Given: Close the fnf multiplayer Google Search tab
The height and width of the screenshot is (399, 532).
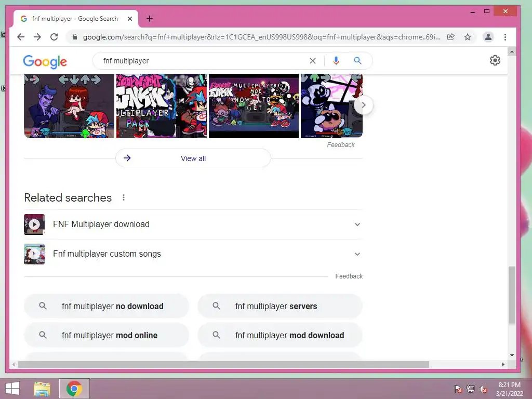Looking at the screenshot, I should (x=129, y=19).
